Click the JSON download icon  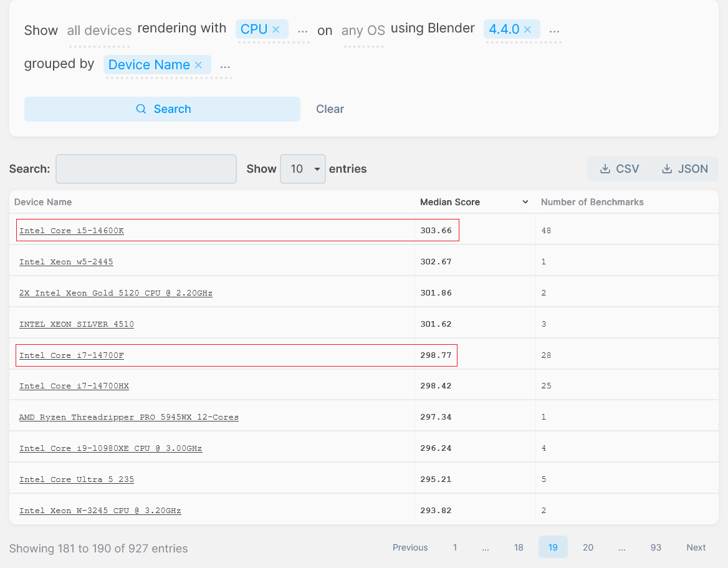pyautogui.click(x=667, y=168)
